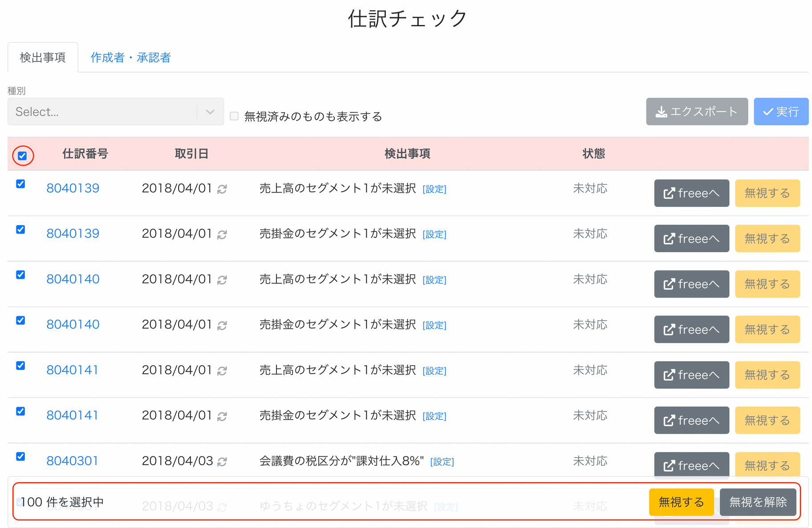The height and width of the screenshot is (528, 812).
Task: Click [設定] link for 会議費の税区分 row
Action: [442, 462]
